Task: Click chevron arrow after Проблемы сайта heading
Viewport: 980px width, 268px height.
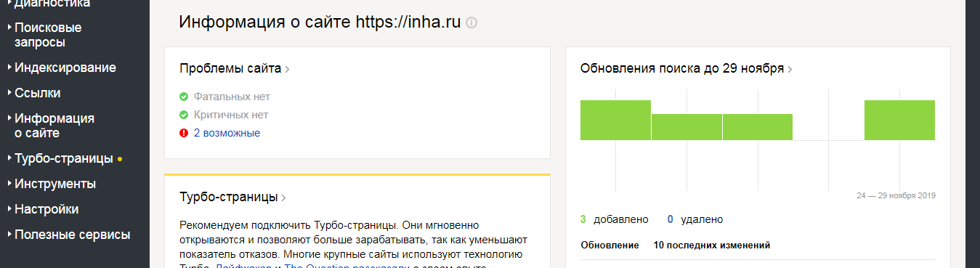Action: tap(288, 70)
